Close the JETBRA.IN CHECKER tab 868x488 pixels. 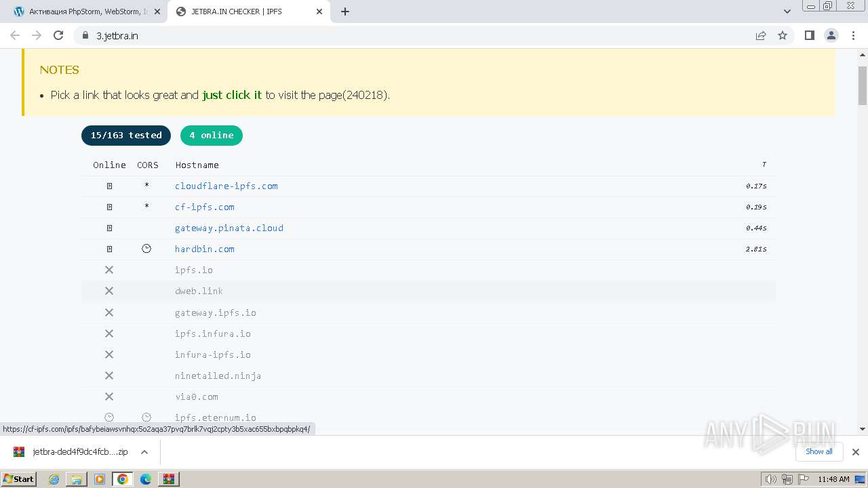[319, 12]
